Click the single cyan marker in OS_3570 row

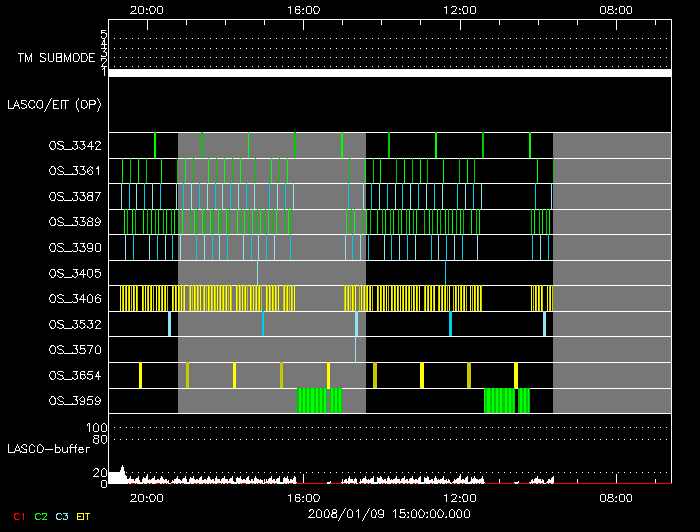coord(355,349)
